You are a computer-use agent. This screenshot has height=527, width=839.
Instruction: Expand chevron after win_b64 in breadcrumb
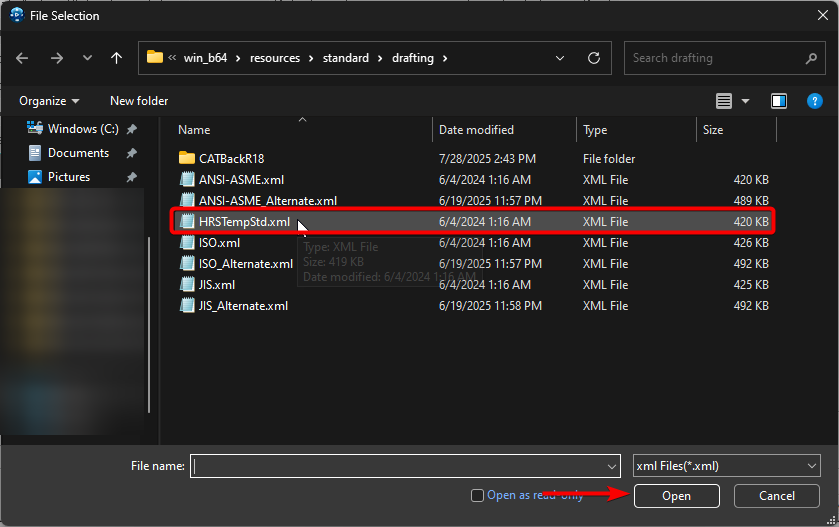pos(238,58)
